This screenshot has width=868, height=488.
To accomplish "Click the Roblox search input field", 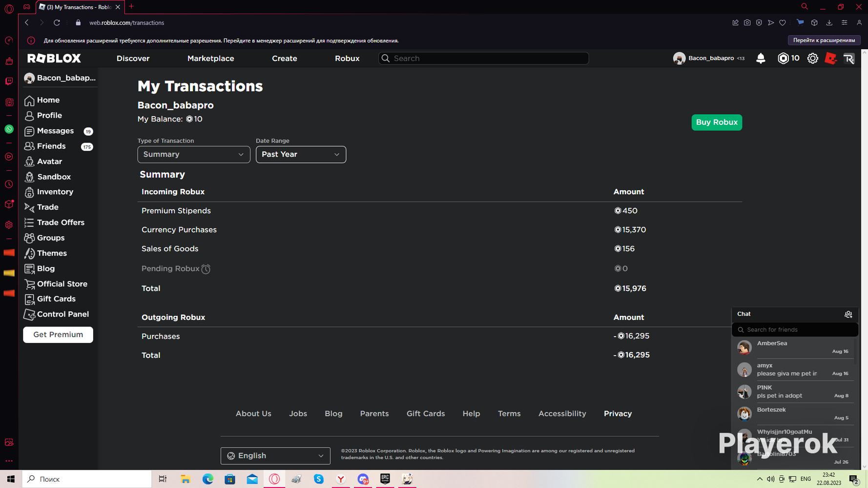I will 484,59.
